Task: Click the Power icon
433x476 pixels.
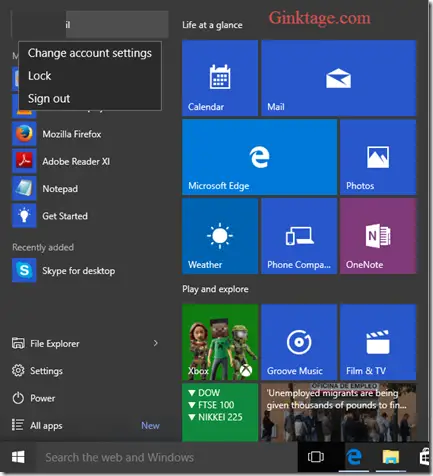Action: click(18, 398)
